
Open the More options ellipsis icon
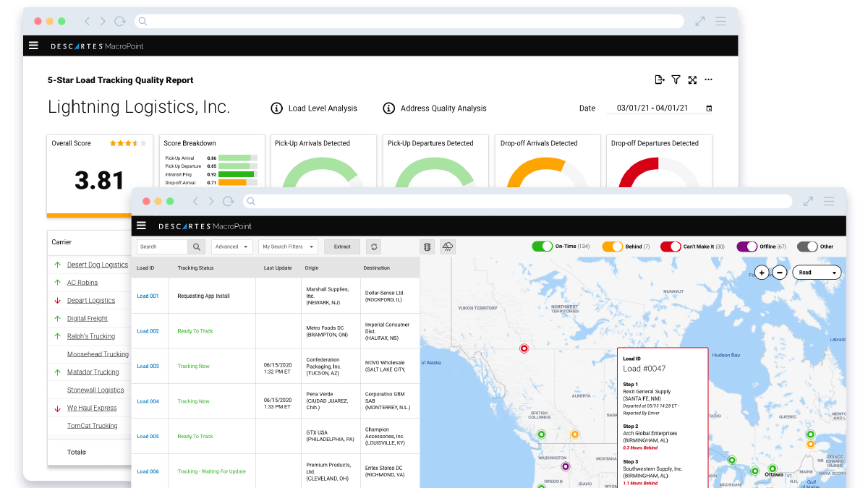[x=709, y=80]
